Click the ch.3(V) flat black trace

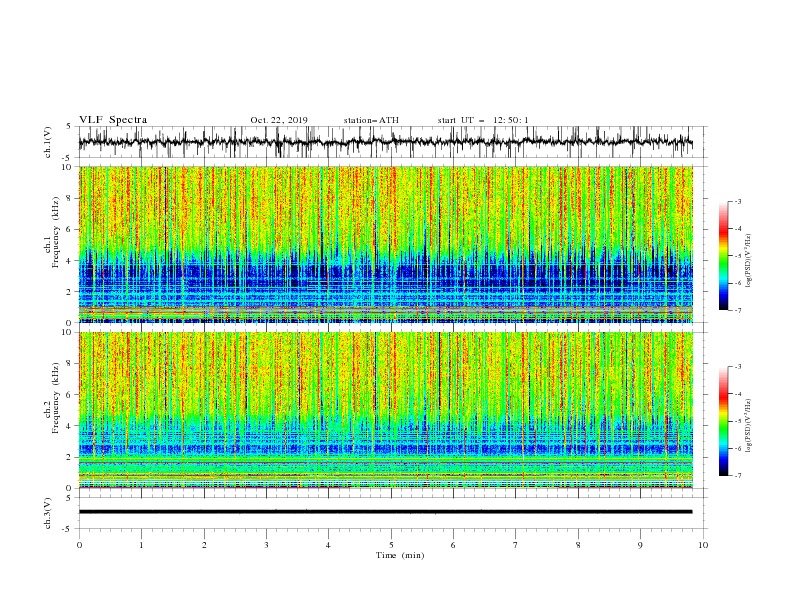coord(385,512)
